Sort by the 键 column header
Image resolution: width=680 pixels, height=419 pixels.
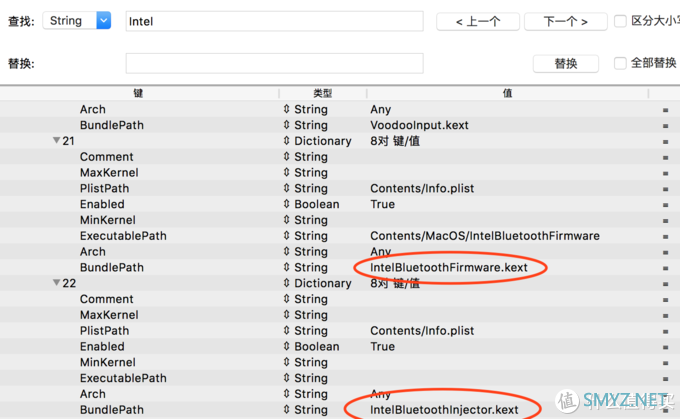(x=139, y=93)
